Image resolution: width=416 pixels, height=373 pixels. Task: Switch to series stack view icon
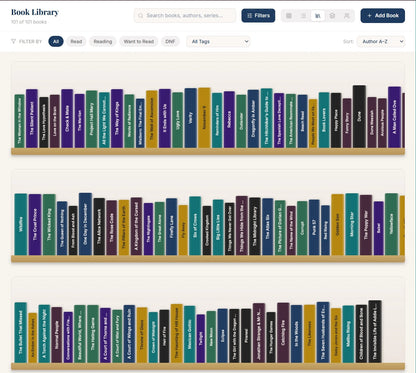coord(332,16)
